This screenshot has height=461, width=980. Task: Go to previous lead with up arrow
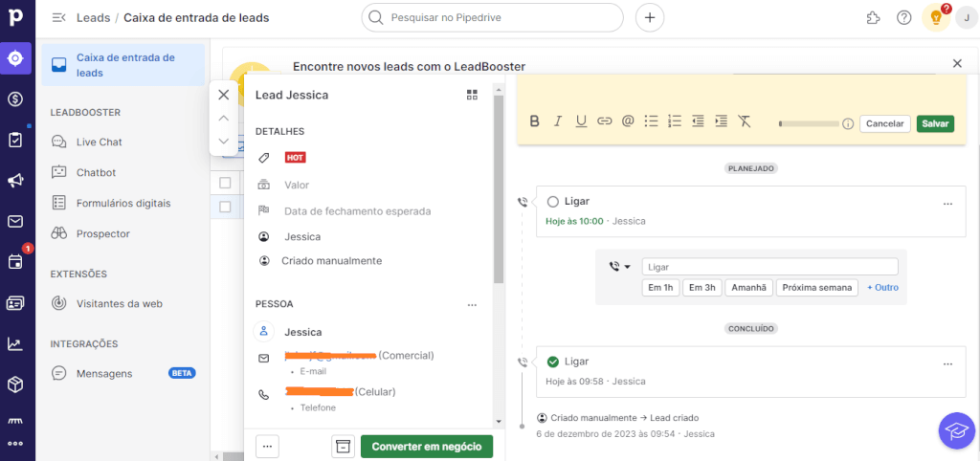[x=224, y=118]
